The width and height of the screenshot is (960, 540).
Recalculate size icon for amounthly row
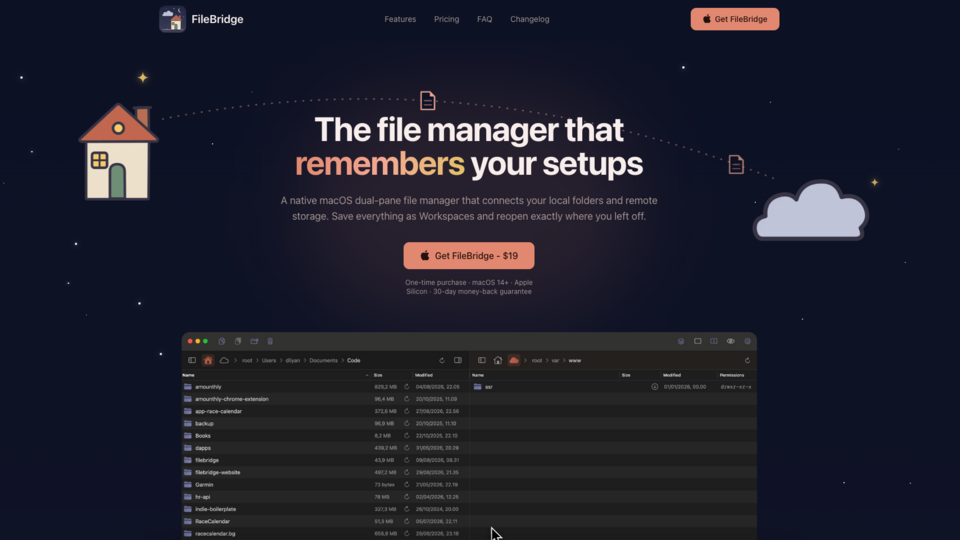[407, 387]
